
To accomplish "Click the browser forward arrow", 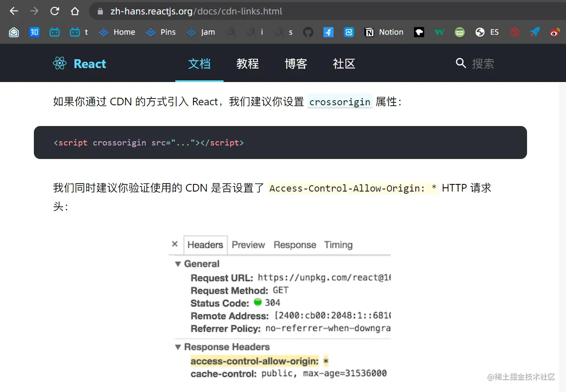I will [x=34, y=11].
